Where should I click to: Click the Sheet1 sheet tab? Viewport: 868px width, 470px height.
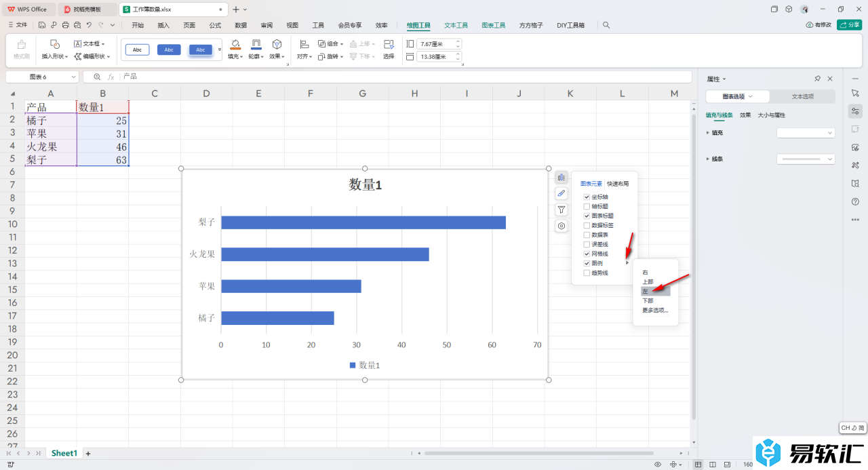point(64,453)
